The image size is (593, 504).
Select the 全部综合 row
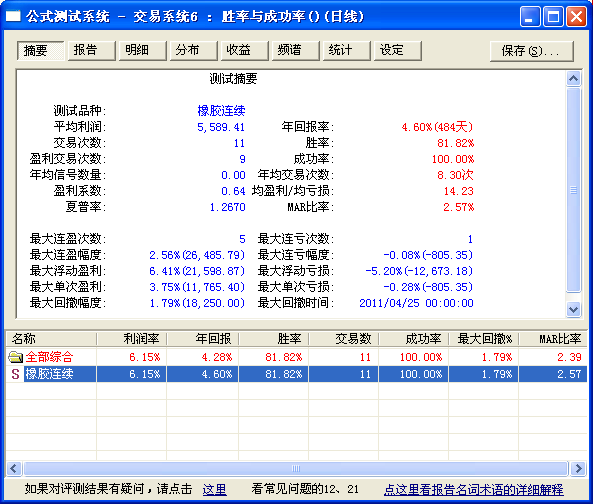pos(296,357)
